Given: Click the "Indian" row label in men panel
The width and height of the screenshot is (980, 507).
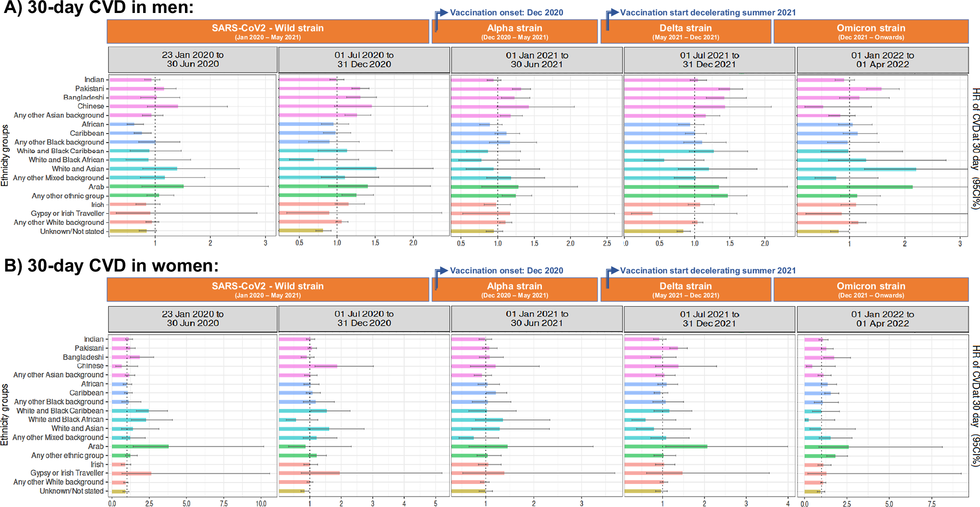Looking at the screenshot, I should coord(94,80).
